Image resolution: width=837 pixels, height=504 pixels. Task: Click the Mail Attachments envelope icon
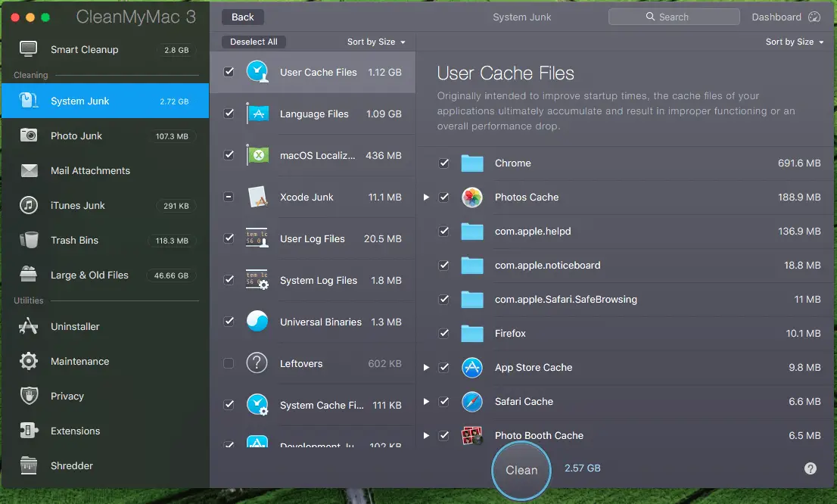[x=29, y=170]
